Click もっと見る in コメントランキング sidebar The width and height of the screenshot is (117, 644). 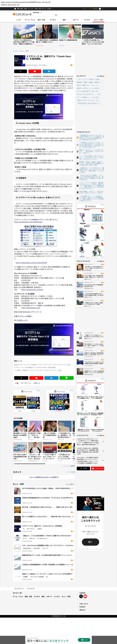point(100,261)
